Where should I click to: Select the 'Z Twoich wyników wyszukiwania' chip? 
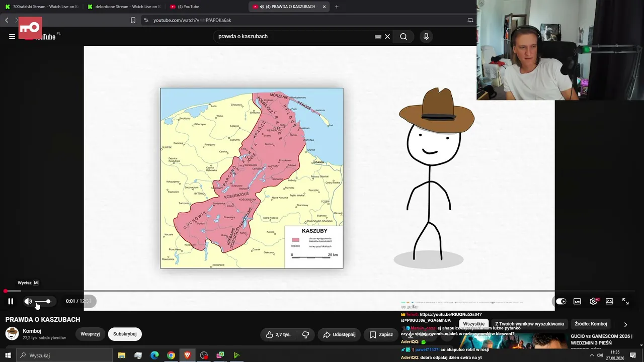(529, 324)
